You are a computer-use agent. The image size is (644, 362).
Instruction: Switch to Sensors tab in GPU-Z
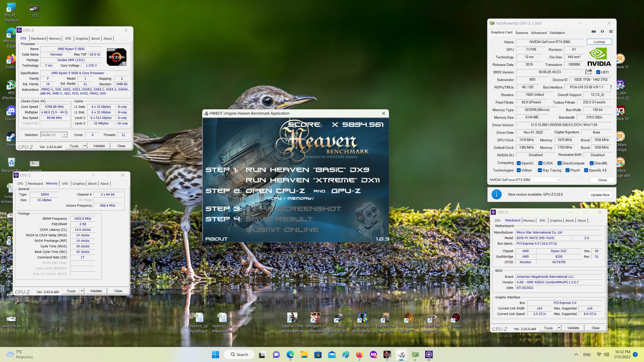(521, 33)
